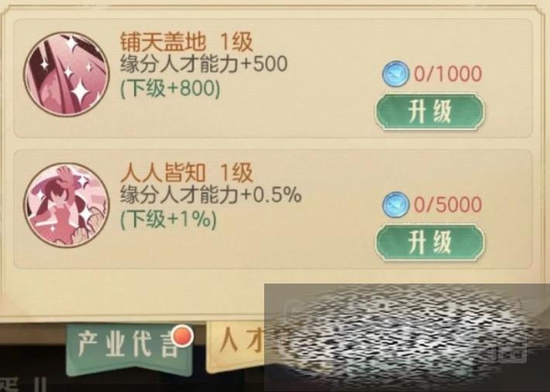The height and width of the screenshot is (392, 550).
Task: Click the 0/1000 upgrade cost counter
Action: click(x=448, y=74)
